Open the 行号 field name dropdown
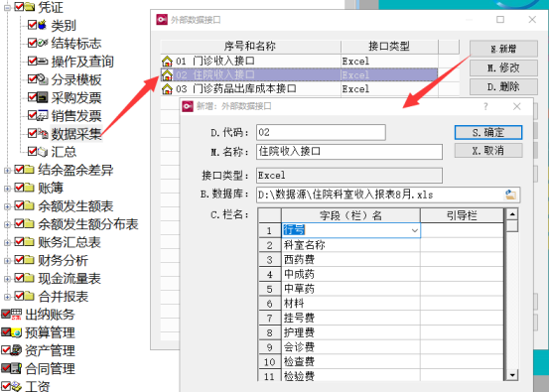 tap(415, 230)
